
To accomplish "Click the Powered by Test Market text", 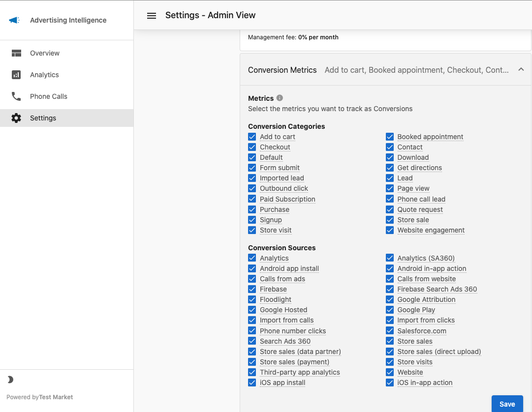I will [x=39, y=397].
